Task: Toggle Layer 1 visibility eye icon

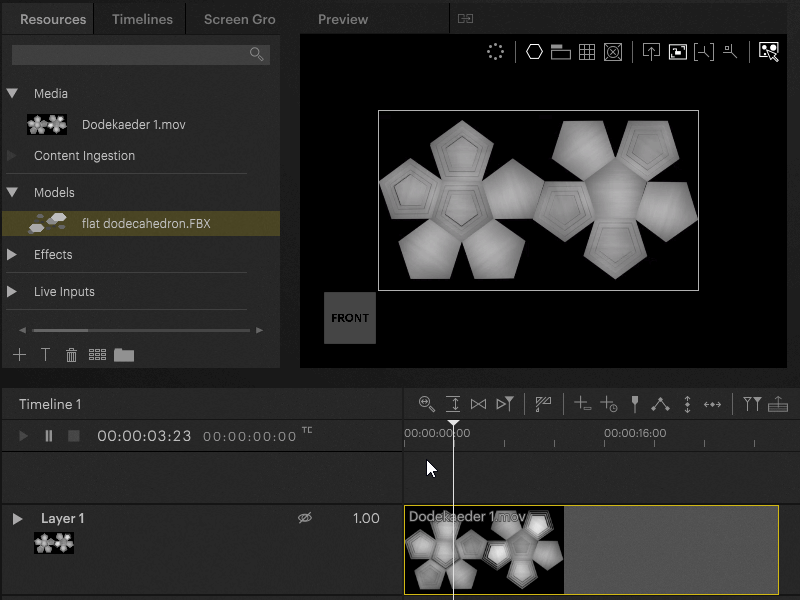Action: pos(305,518)
